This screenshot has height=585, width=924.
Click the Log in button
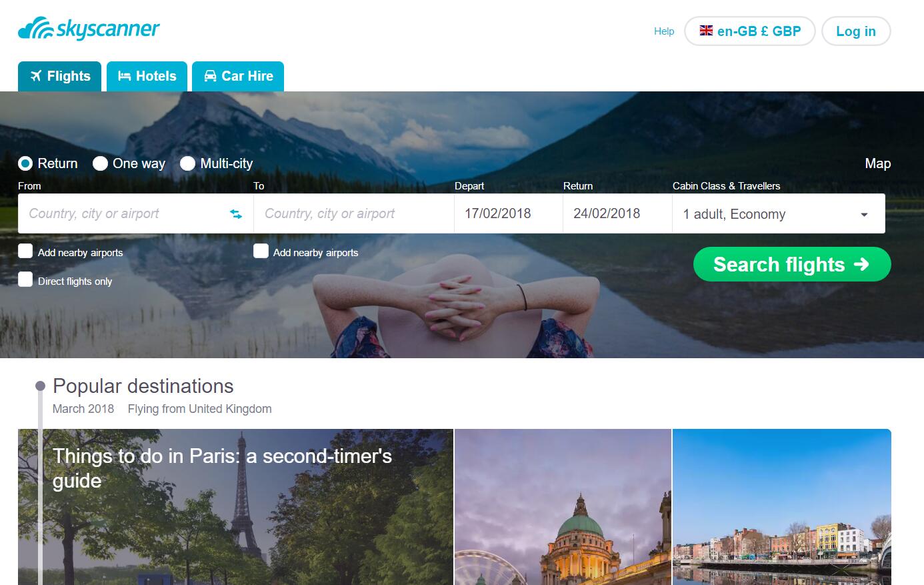[856, 31]
